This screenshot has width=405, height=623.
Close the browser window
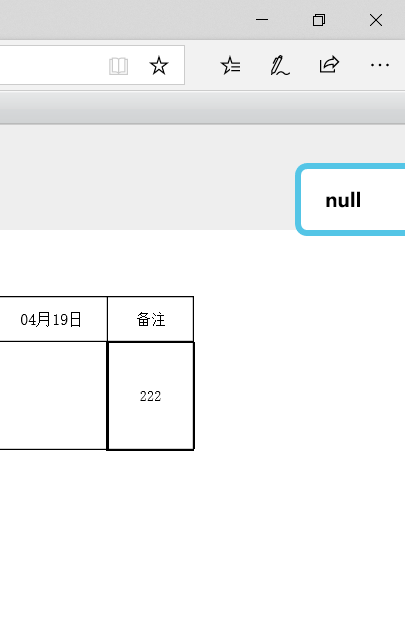pos(376,19)
